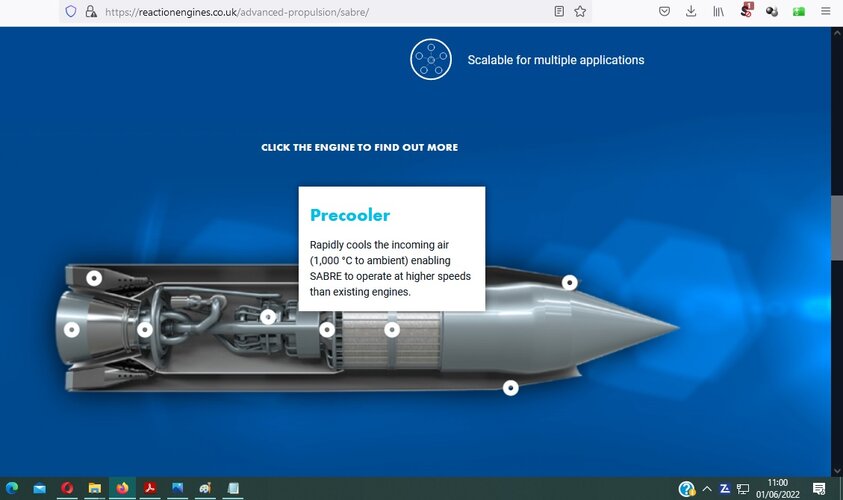Open the Firefox library panel

pyautogui.click(x=718, y=11)
